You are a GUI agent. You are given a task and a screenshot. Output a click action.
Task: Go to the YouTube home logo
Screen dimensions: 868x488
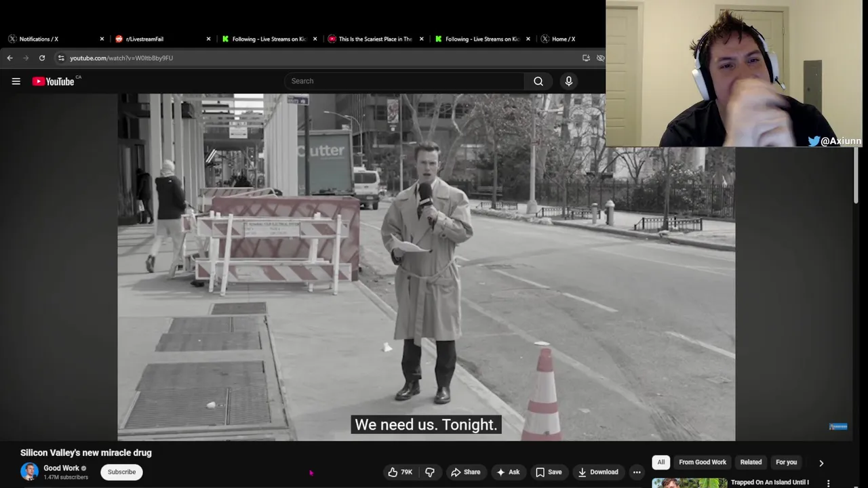pyautogui.click(x=54, y=81)
